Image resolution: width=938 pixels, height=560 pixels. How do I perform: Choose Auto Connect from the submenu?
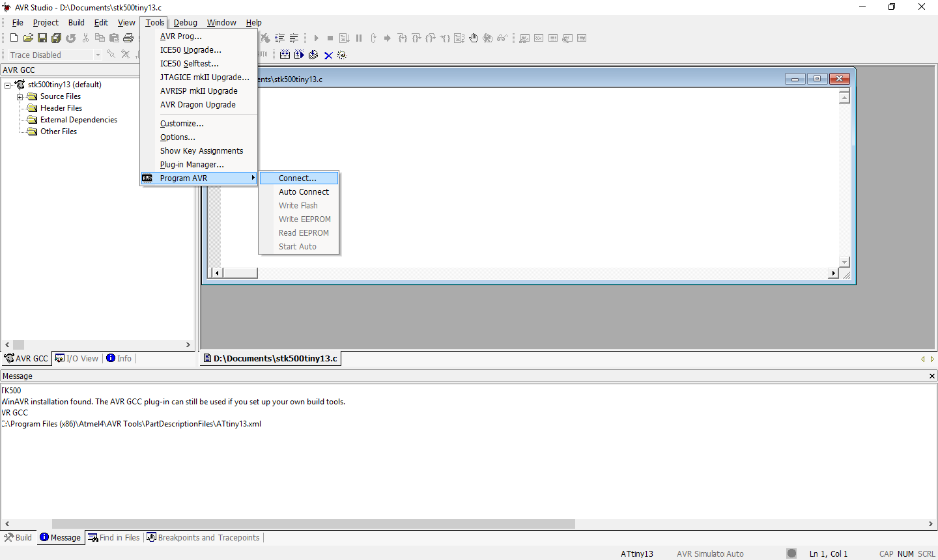pos(304,192)
